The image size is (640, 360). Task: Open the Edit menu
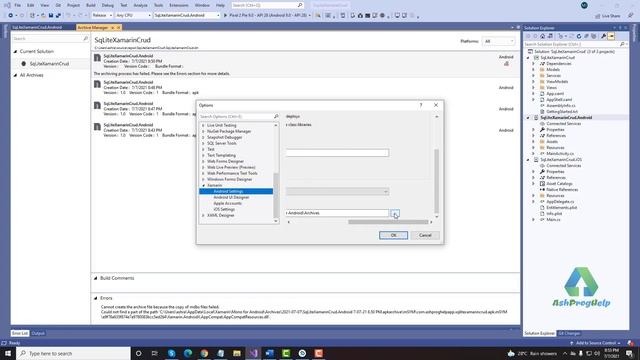[31, 5]
